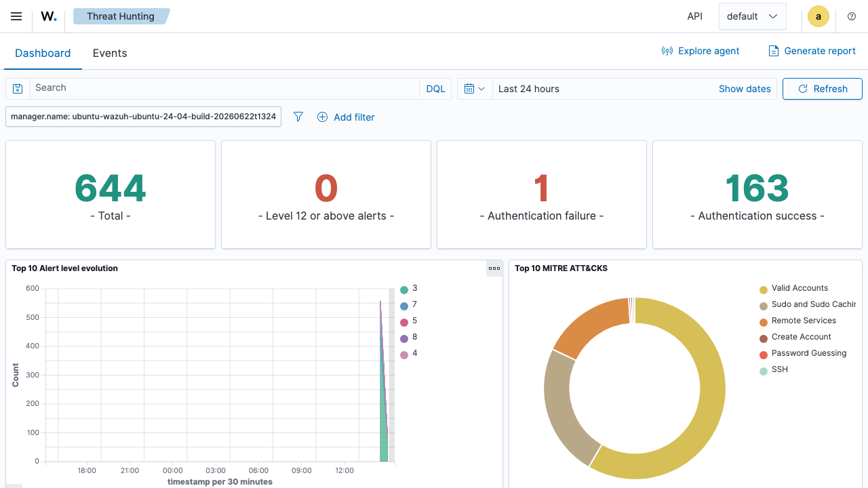Click Remote Services legend entry
Image resolution: width=868 pixels, height=488 pixels.
pyautogui.click(x=798, y=321)
